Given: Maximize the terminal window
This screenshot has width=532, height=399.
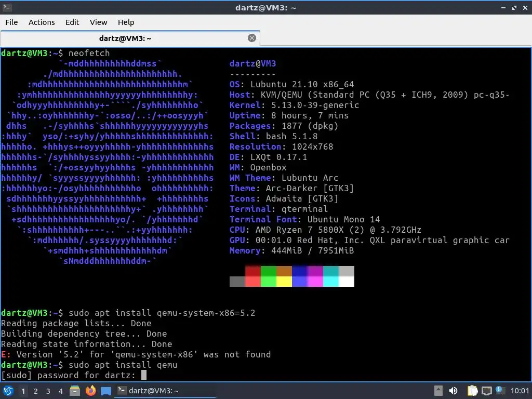Looking at the screenshot, I should pos(514,7).
